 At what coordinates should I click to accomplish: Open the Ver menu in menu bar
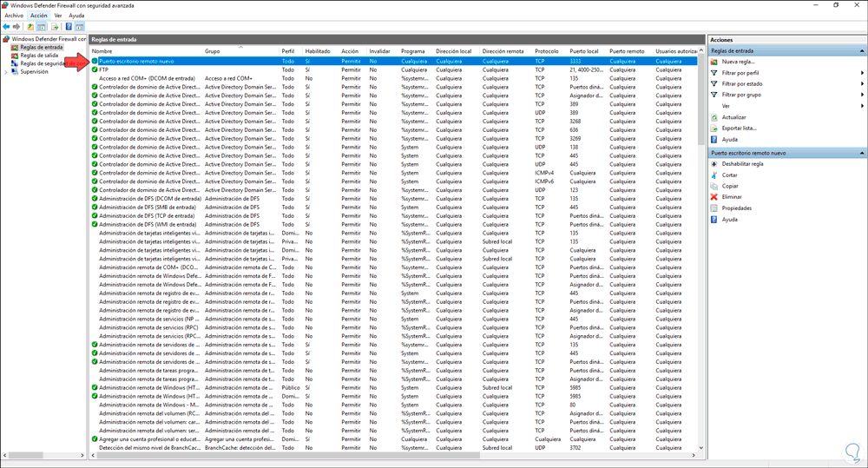click(58, 16)
